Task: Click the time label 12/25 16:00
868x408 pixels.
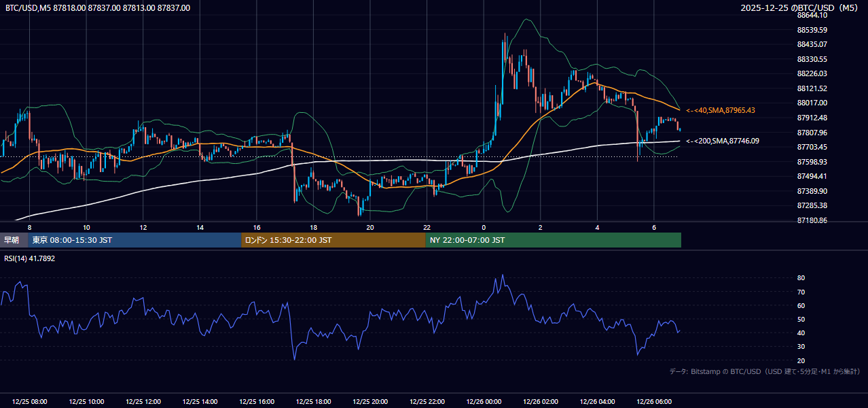Action: 257,402
